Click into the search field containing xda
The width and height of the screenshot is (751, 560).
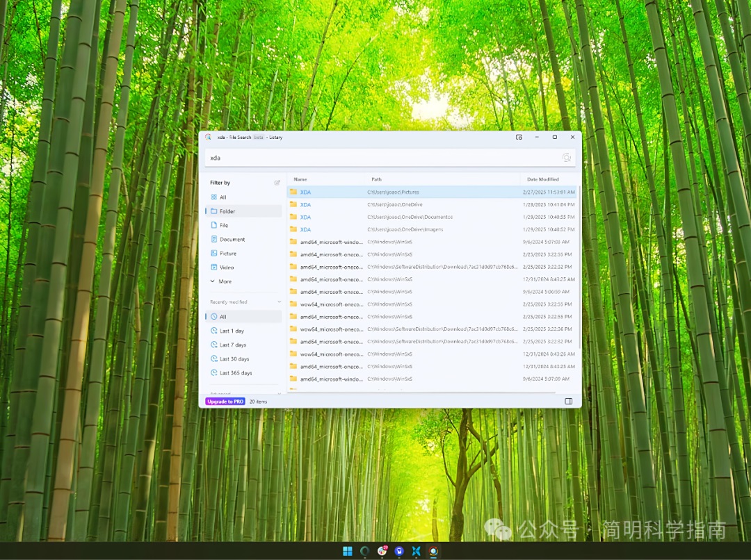click(x=382, y=158)
